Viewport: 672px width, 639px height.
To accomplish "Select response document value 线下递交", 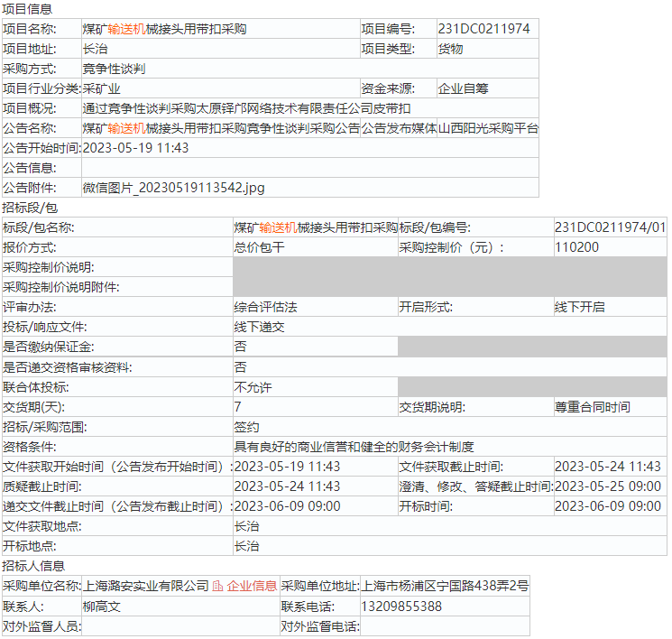I will tap(259, 327).
